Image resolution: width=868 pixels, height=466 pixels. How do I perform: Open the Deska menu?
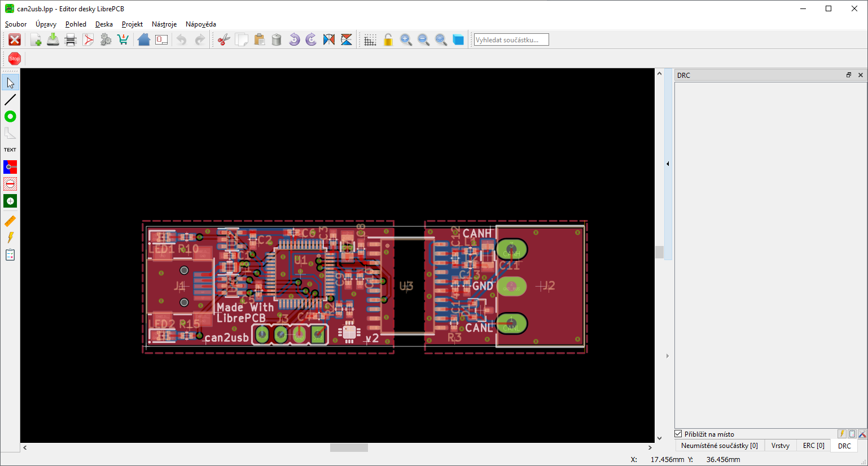point(104,24)
